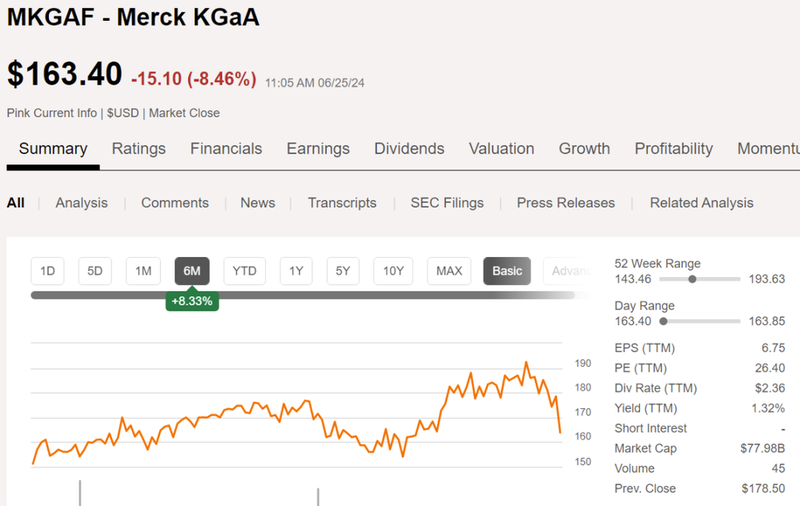Open the Transcripts section
The width and height of the screenshot is (800, 506).
342,203
